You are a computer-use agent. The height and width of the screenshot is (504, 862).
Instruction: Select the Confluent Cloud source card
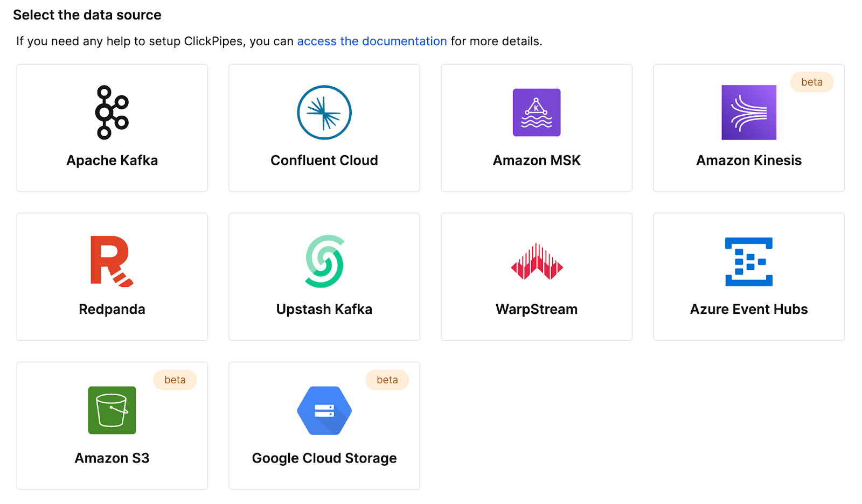click(x=324, y=128)
